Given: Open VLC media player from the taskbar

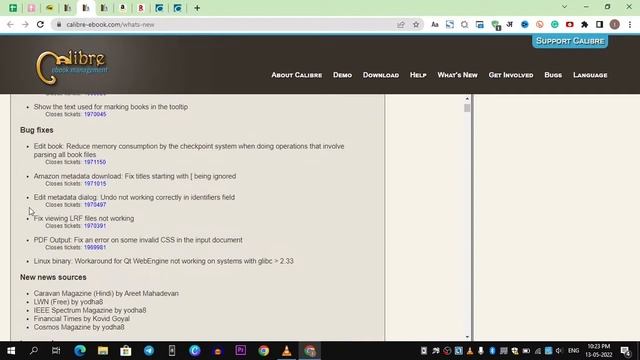Looking at the screenshot, I should [287, 351].
